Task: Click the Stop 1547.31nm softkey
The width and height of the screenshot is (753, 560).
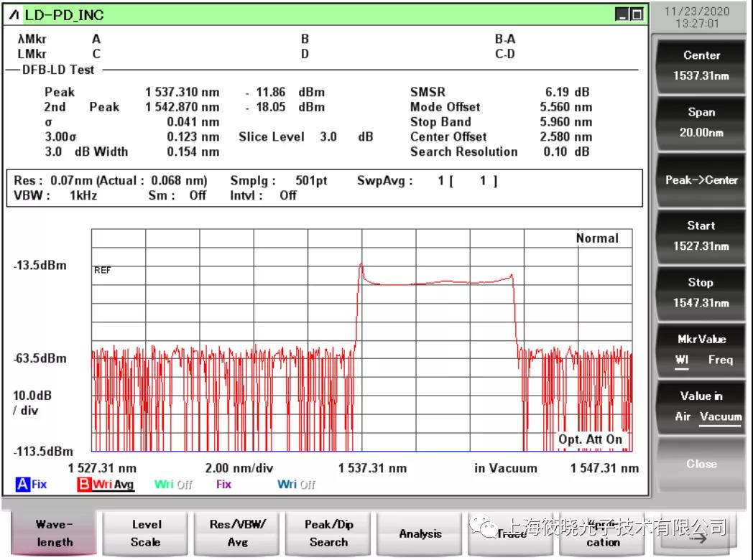Action: pos(701,292)
